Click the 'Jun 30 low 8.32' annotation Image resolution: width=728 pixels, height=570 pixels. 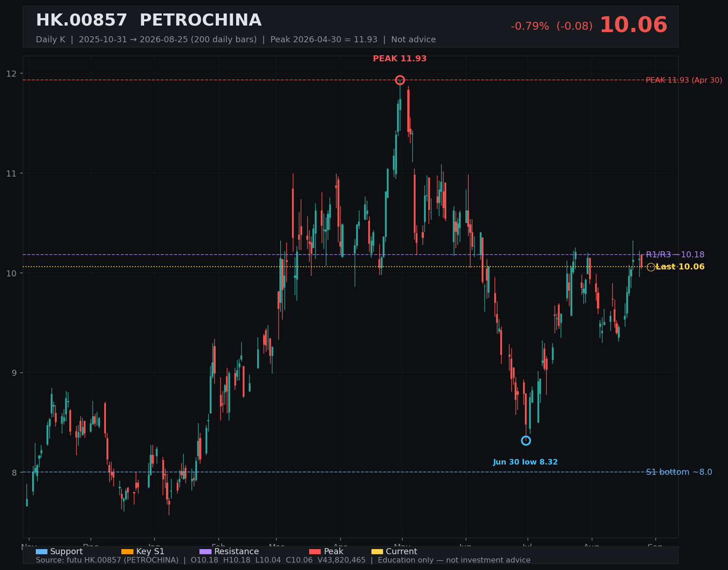coord(525,462)
